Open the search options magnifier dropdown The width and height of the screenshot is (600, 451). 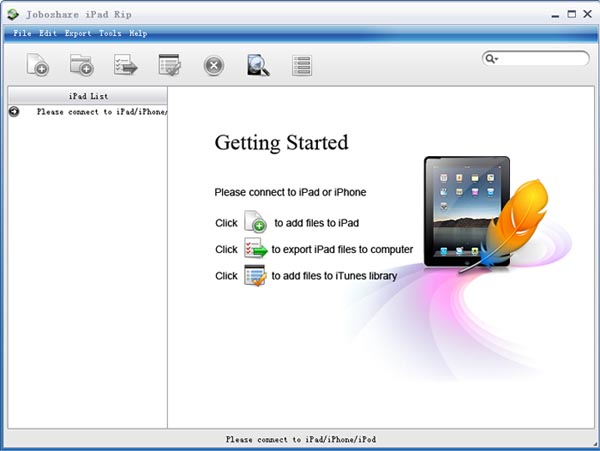pos(491,59)
